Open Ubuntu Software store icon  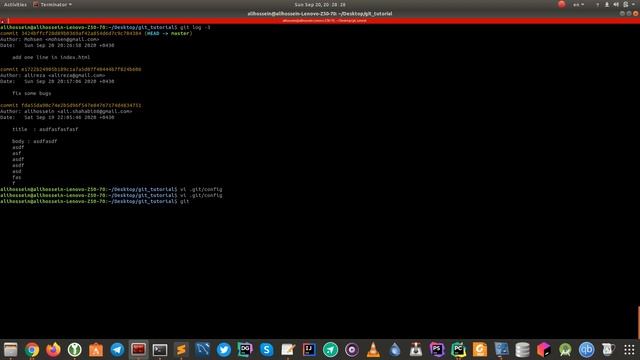[96, 350]
